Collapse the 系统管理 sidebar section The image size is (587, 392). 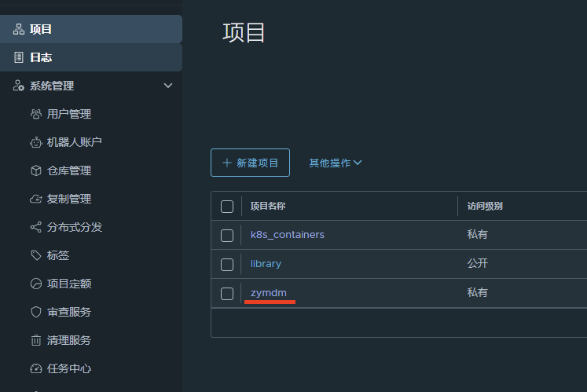tap(167, 86)
